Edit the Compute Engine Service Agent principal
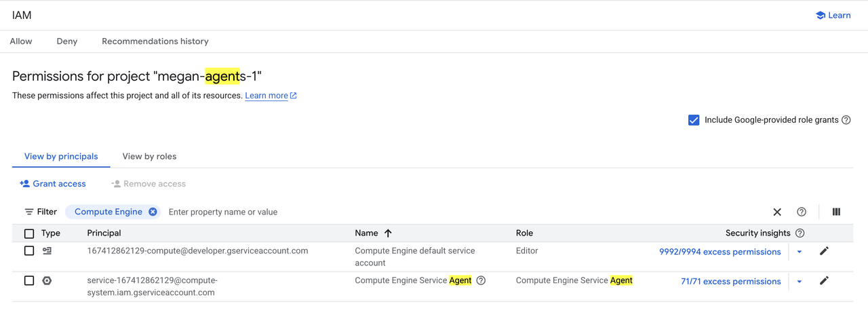Screen dimensions: 868x319 pos(824,280)
